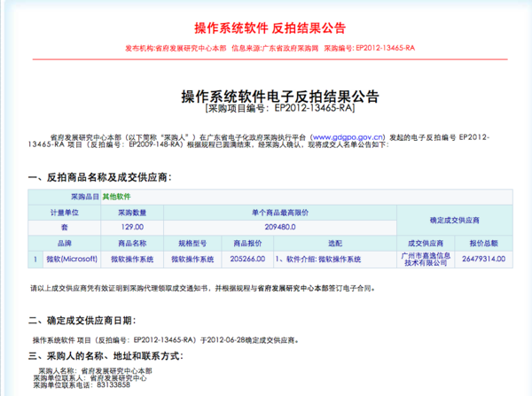
Task: Click the red title 操作系统软件 反拍结果公告
Action: [x=270, y=28]
